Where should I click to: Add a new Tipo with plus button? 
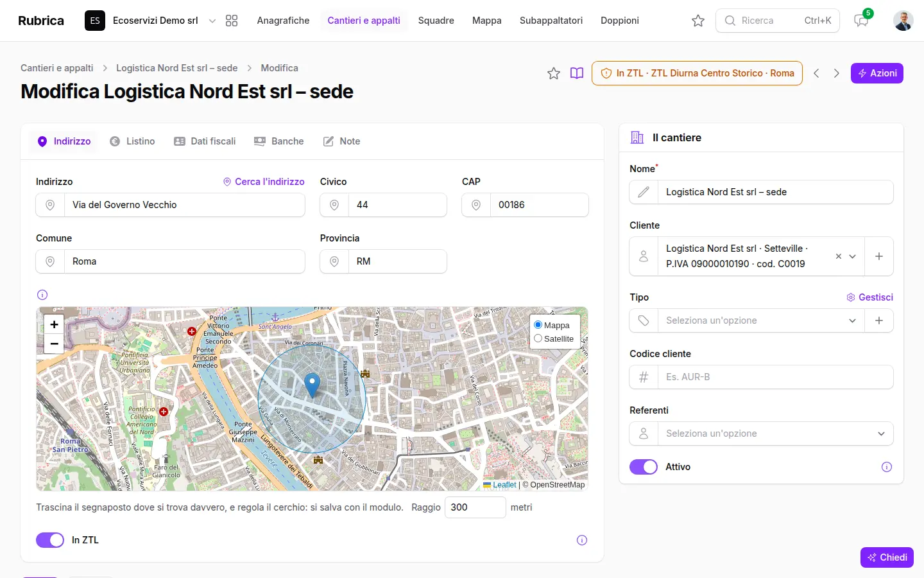tap(879, 320)
